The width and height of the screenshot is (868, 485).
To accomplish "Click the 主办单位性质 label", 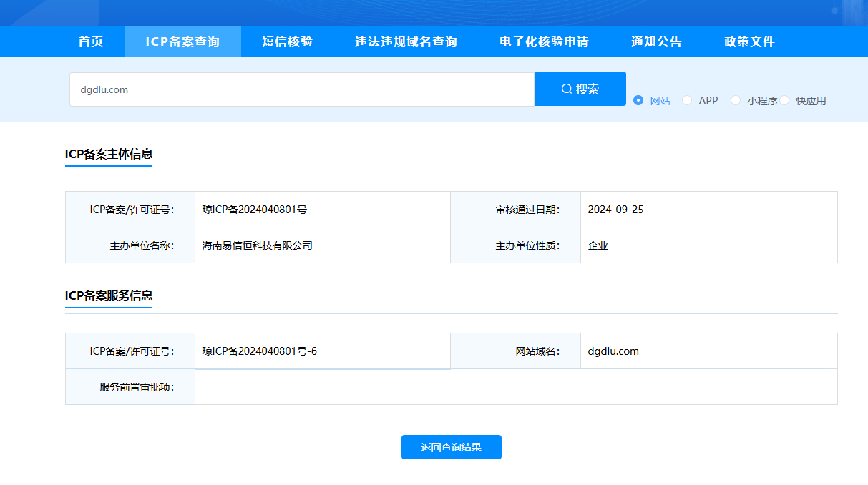I will click(527, 245).
